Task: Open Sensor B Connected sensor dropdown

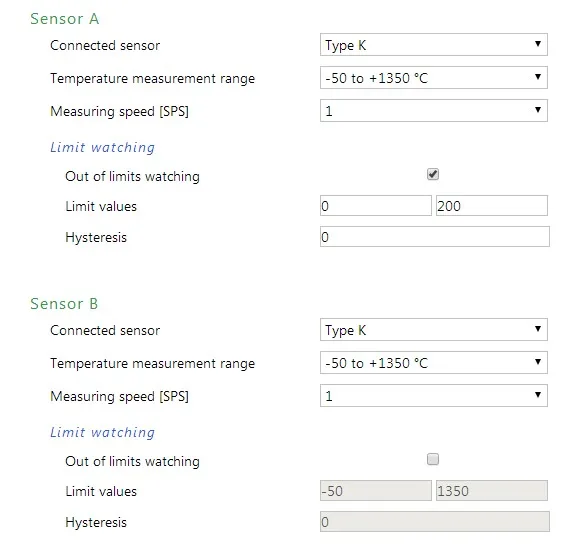Action: [x=433, y=330]
